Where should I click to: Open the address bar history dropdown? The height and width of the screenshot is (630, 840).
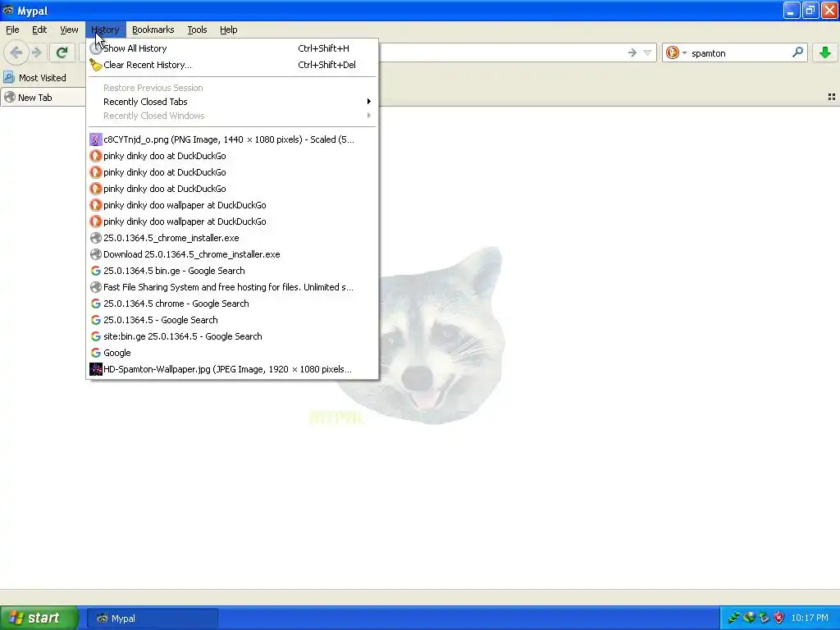(647, 52)
